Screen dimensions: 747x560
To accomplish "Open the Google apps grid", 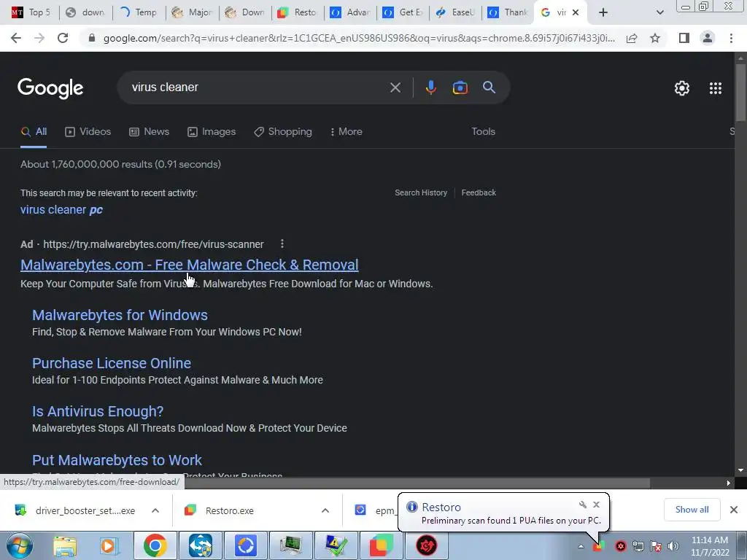I will (716, 88).
